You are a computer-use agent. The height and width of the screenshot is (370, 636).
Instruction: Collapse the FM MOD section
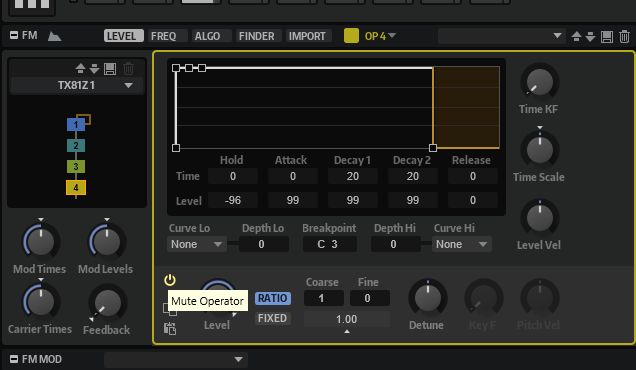pos(14,359)
